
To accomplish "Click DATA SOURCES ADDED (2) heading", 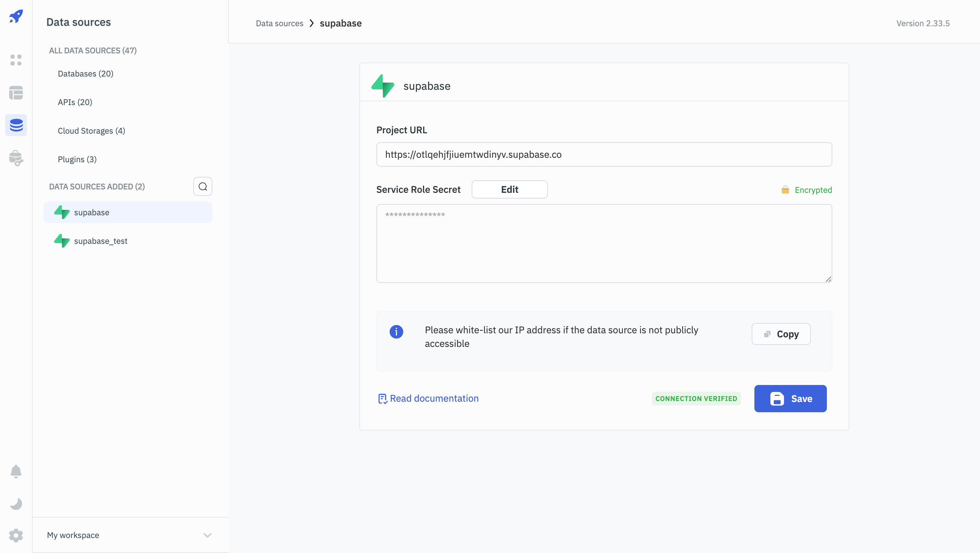I will click(x=97, y=186).
